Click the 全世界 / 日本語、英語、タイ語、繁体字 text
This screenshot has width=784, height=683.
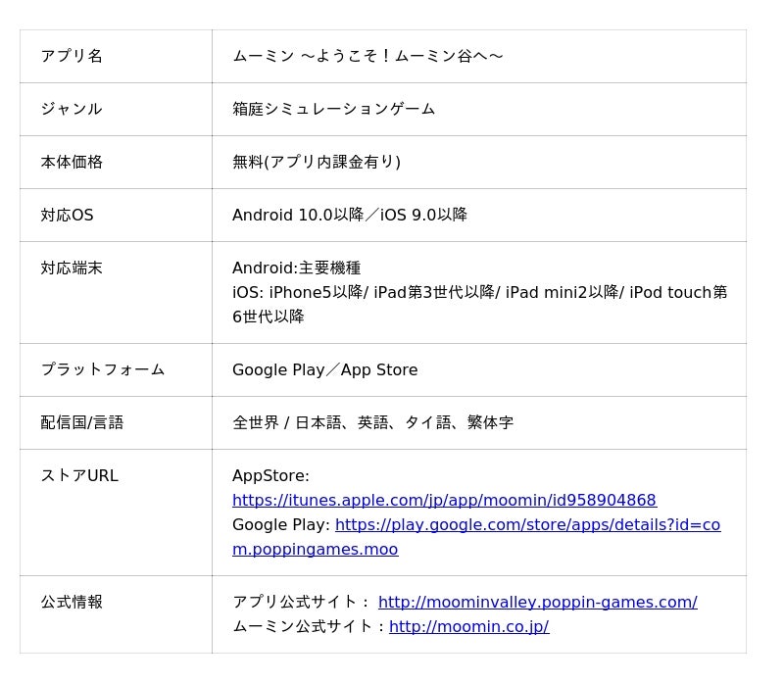click(x=373, y=422)
